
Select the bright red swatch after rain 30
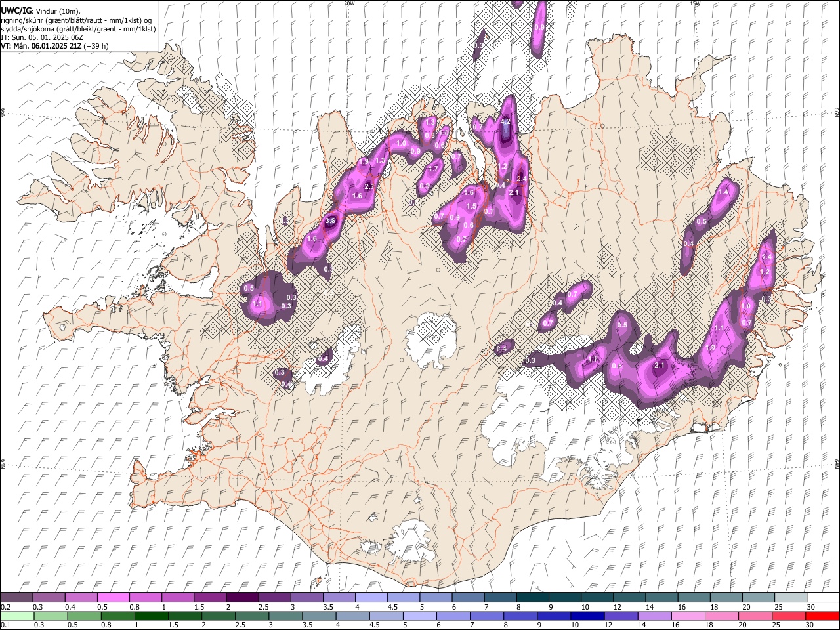tap(823, 616)
